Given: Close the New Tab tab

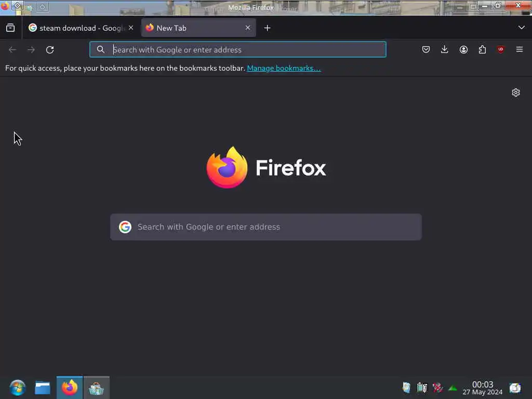Looking at the screenshot, I should (x=248, y=28).
